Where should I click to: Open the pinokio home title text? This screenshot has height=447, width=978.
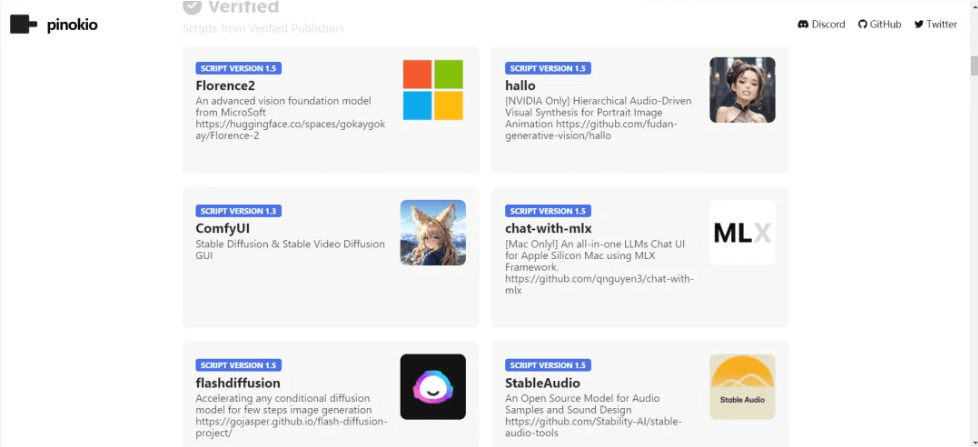(72, 26)
